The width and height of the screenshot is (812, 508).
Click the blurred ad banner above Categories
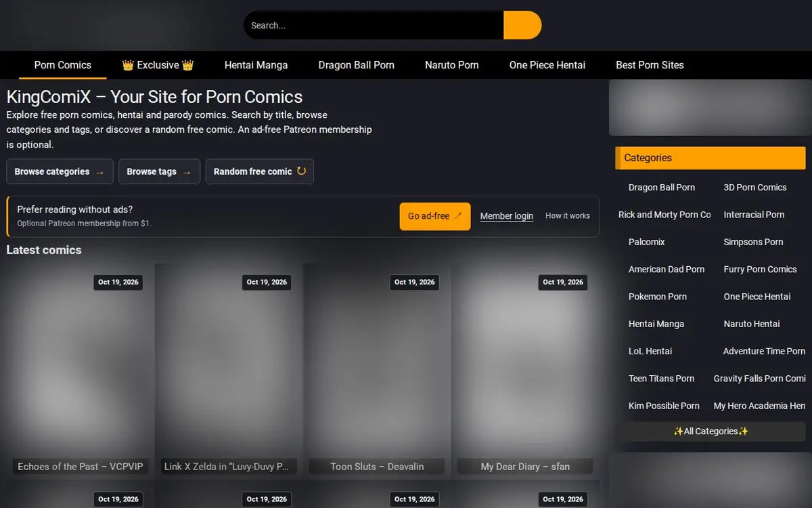click(x=710, y=108)
